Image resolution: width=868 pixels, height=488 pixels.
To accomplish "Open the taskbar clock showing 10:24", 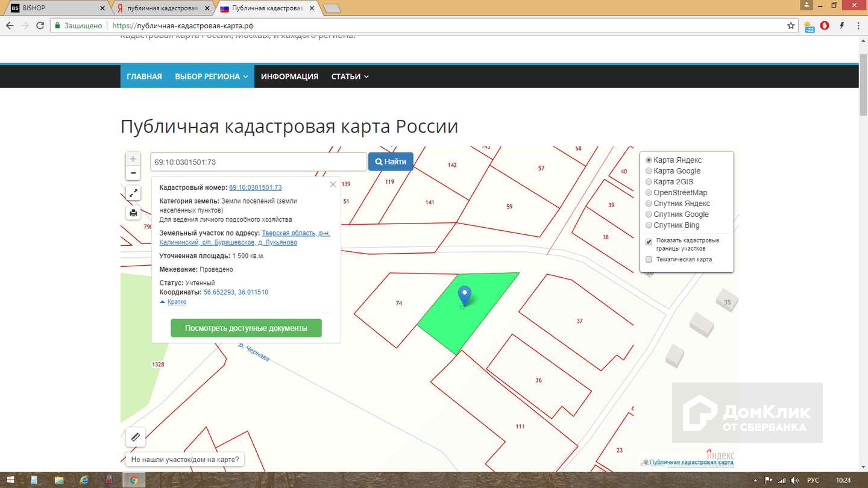I will [843, 480].
